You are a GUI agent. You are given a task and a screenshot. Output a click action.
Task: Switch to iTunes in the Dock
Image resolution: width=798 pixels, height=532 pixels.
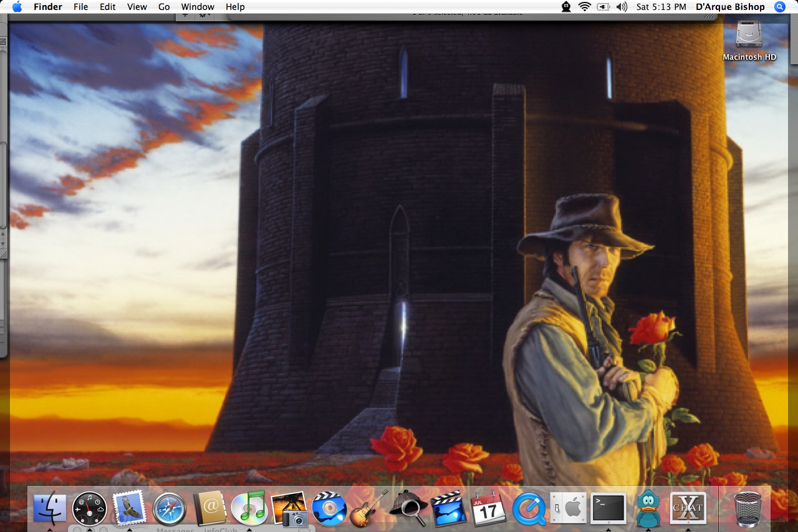[249, 508]
